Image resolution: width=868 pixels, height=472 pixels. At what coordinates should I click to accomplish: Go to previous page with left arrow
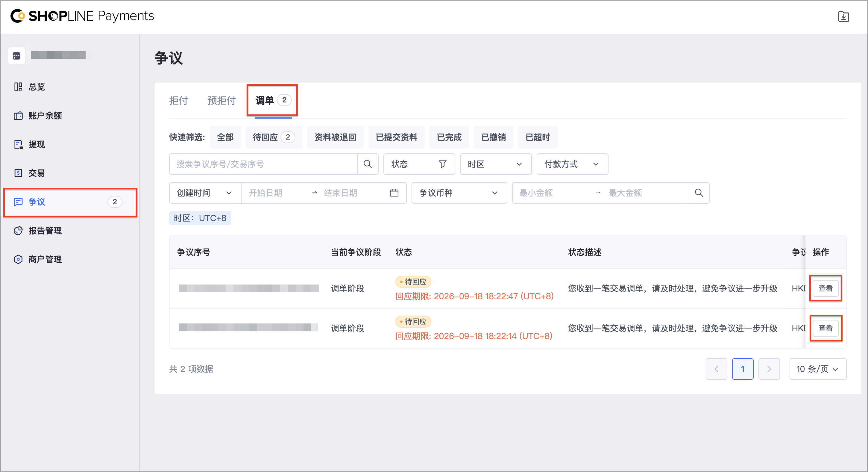pos(716,369)
